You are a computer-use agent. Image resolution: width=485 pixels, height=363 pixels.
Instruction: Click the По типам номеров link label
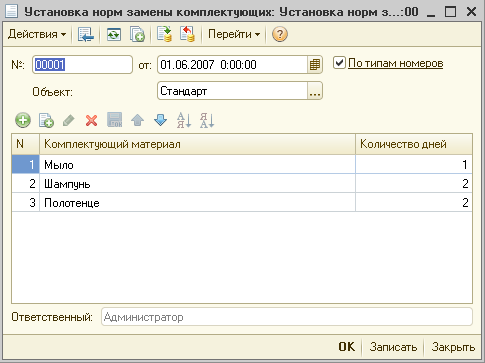coord(395,63)
